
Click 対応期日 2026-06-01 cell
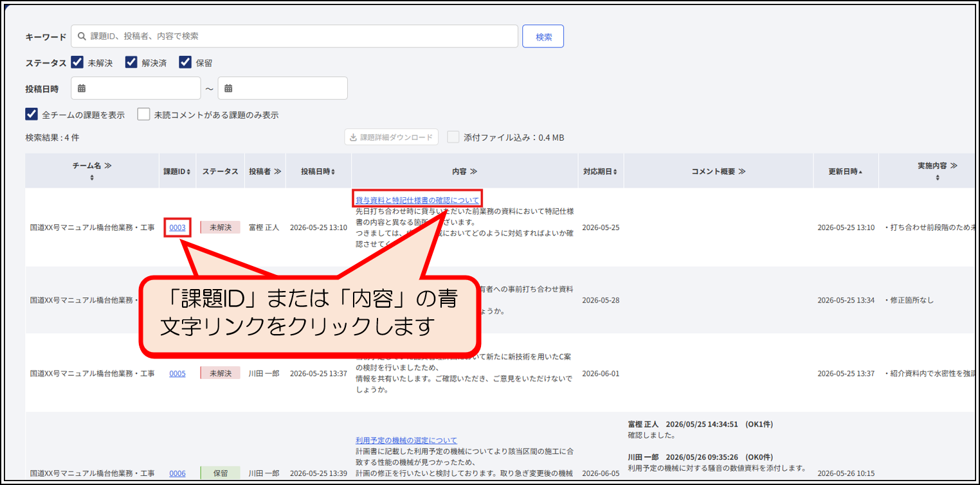click(601, 373)
